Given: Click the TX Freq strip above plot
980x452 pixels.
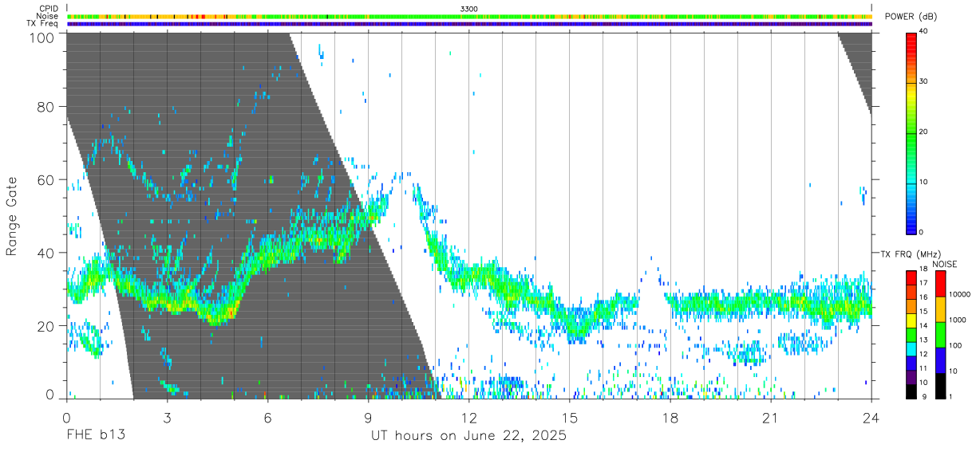Looking at the screenshot, I should coord(469,23).
